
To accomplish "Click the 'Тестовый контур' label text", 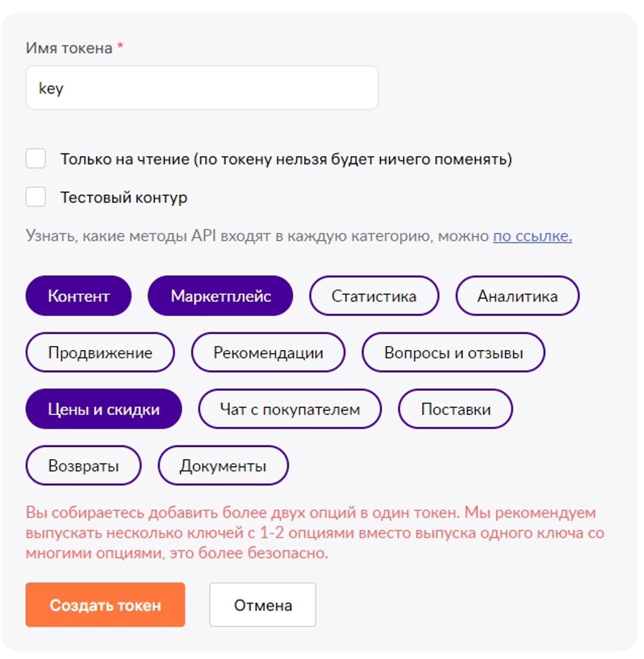I will click(124, 197).
